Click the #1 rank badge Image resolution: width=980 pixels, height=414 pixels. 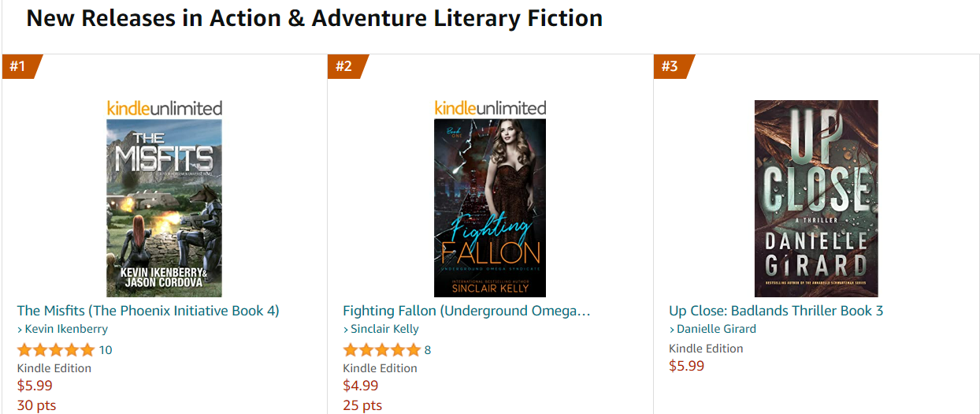tap(19, 66)
